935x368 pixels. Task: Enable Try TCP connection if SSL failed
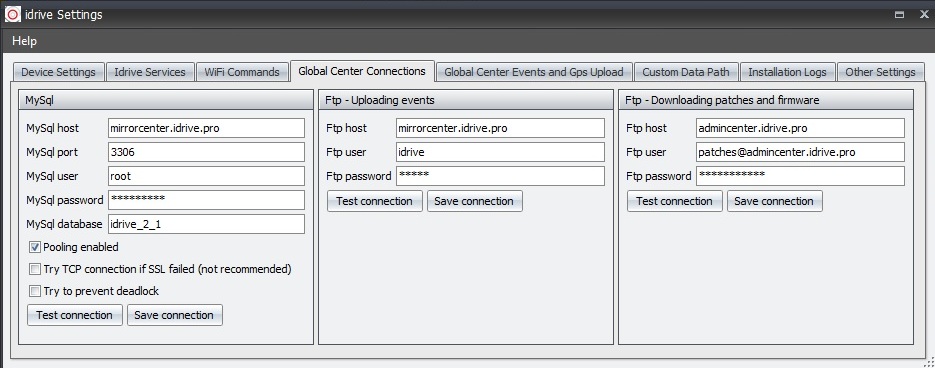pos(35,269)
